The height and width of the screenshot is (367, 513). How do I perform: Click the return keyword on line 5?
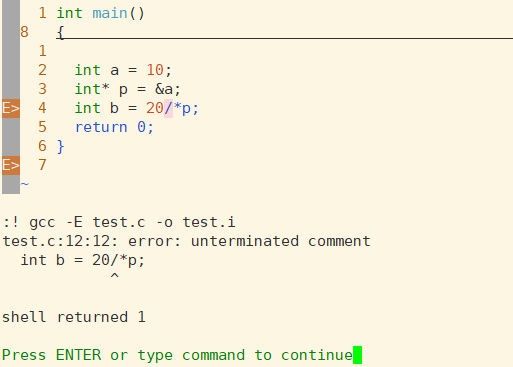click(101, 127)
